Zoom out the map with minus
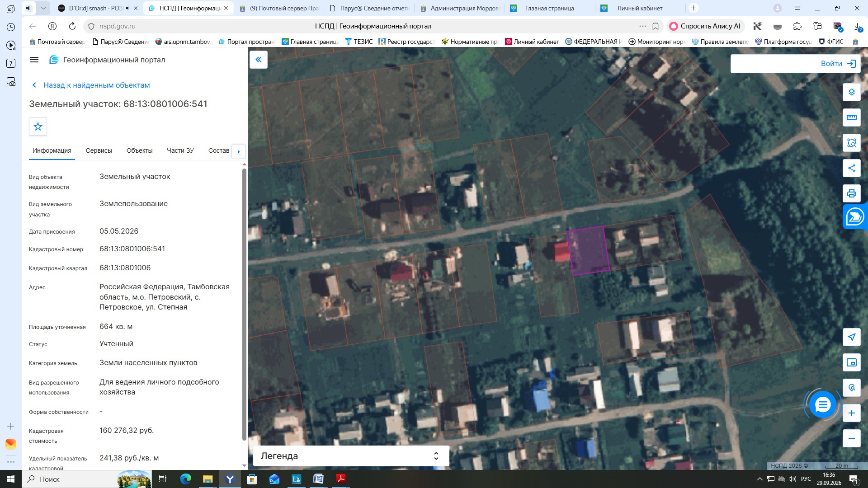 click(852, 438)
